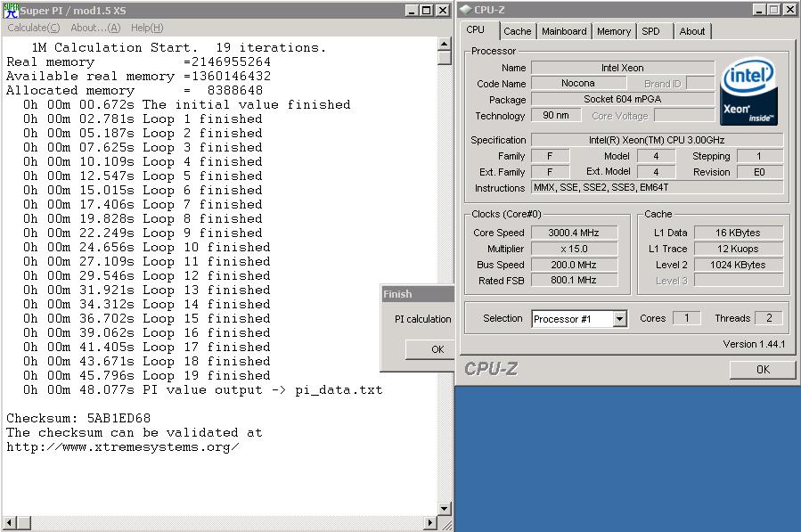
Task: Switch to the Cache tab in CPU-Z
Action: coord(517,31)
